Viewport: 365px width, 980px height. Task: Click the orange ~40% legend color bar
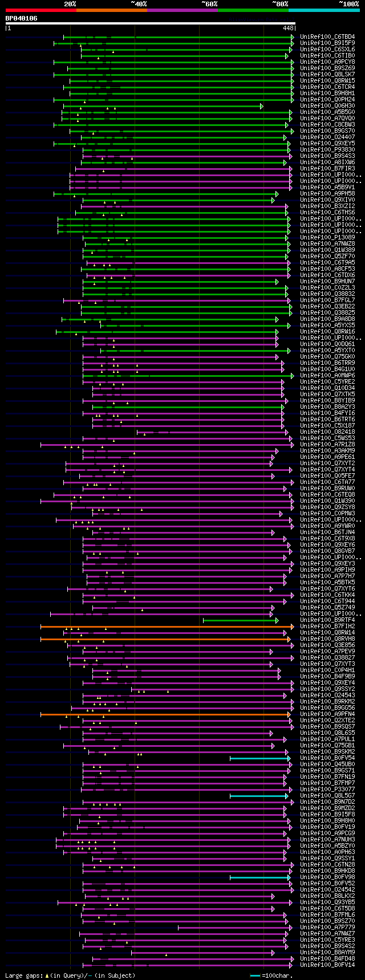click(x=111, y=10)
